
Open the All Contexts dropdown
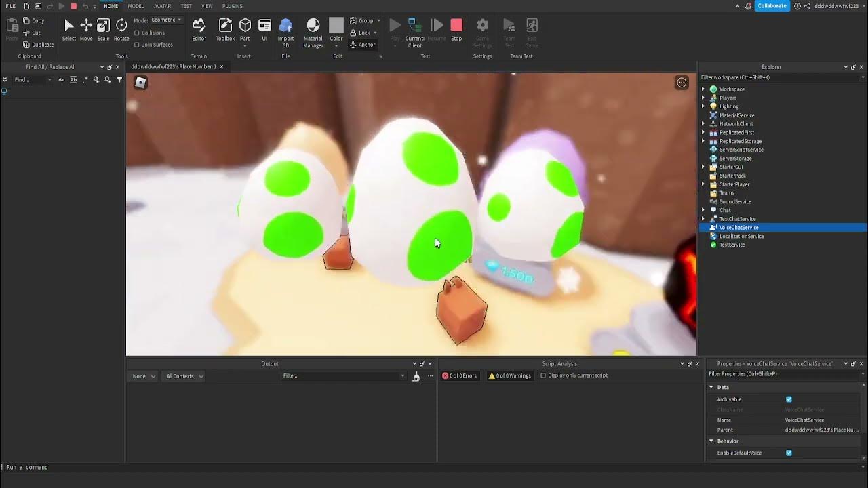pyautogui.click(x=184, y=376)
